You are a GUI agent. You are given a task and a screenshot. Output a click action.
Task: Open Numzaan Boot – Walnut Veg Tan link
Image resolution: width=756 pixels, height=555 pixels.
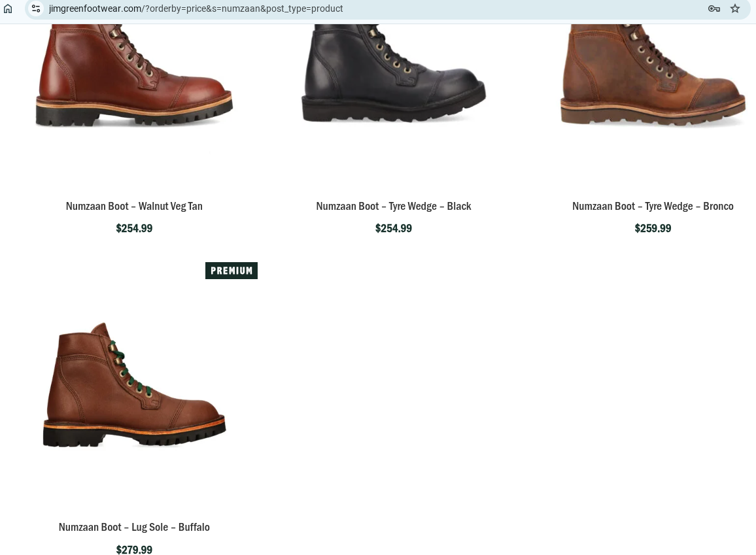134,206
